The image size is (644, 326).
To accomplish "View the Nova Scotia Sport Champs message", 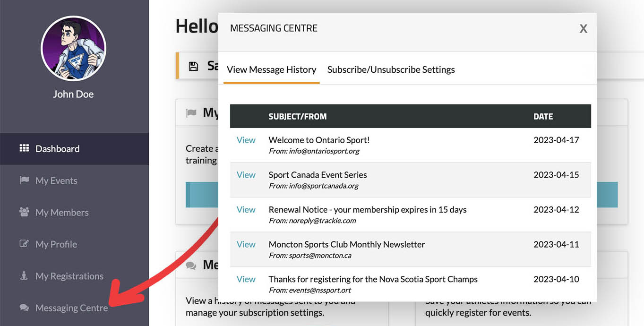I will (x=246, y=279).
